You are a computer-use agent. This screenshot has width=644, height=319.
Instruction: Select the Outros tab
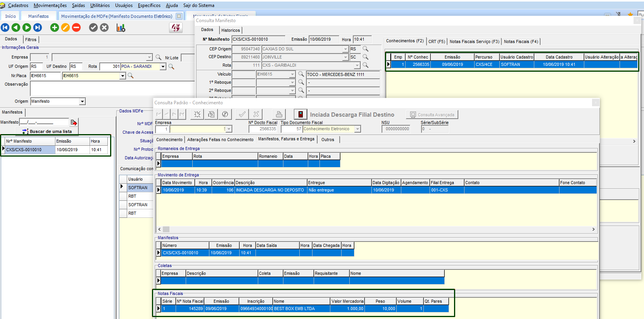[x=328, y=140]
